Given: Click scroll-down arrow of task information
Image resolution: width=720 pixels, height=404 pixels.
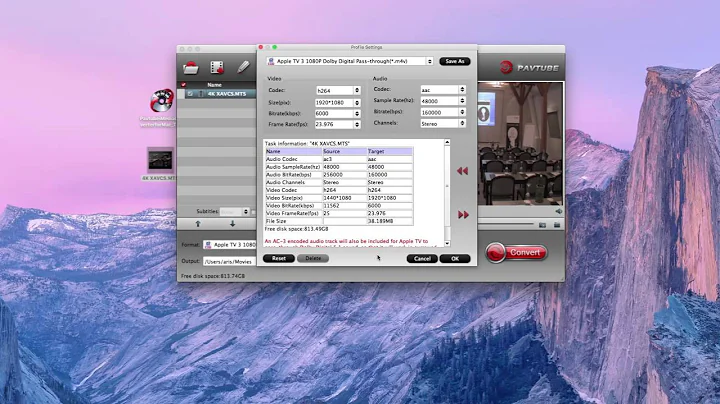Looking at the screenshot, I should click(447, 243).
